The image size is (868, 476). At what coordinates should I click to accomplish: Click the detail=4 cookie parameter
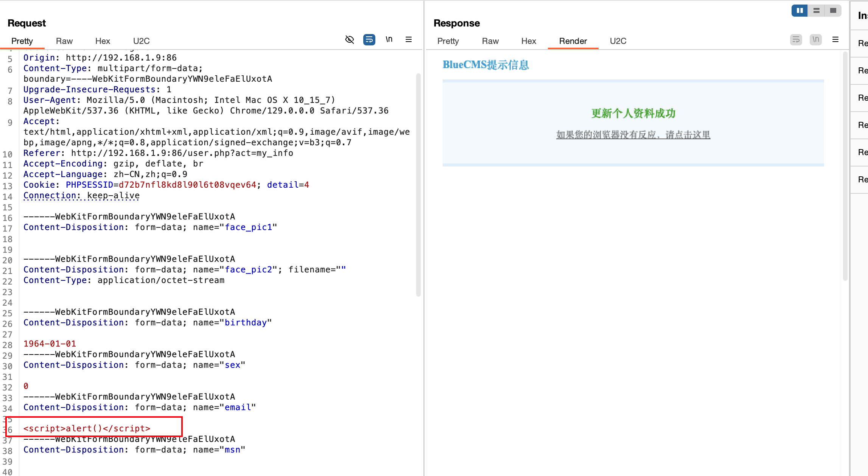tap(288, 185)
